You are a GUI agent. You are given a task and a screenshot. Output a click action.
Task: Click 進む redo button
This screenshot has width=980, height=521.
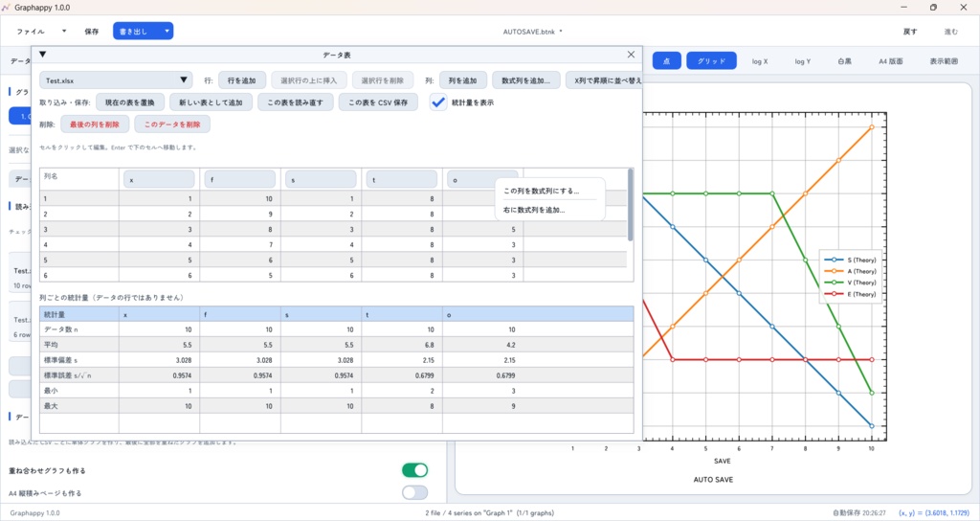pyautogui.click(x=950, y=32)
